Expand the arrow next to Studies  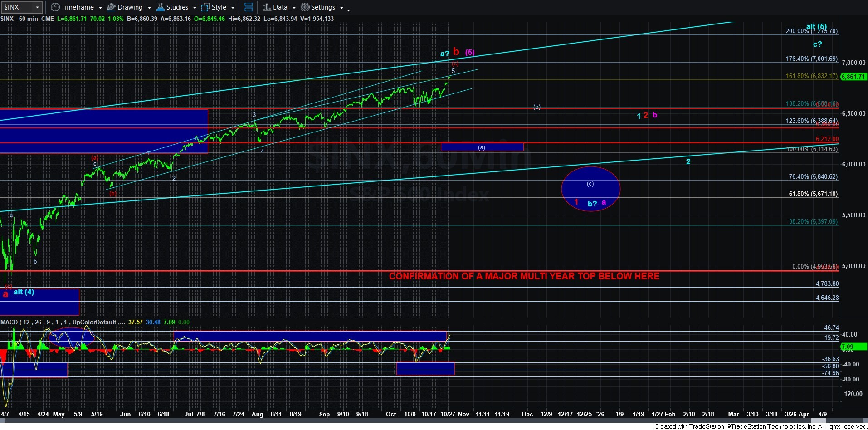coord(195,8)
